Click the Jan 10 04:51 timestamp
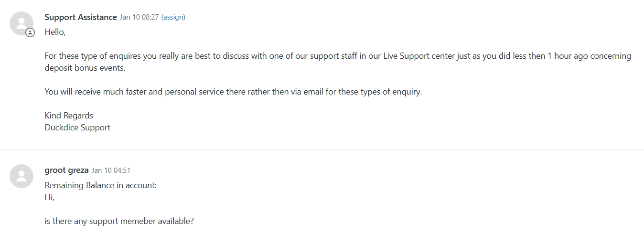644x234 pixels. point(111,170)
